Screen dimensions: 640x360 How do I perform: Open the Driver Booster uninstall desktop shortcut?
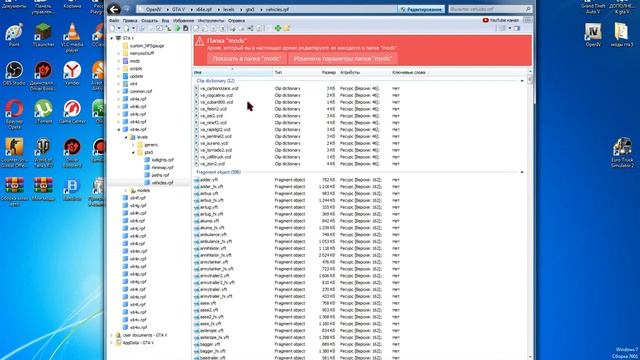[x=43, y=76]
